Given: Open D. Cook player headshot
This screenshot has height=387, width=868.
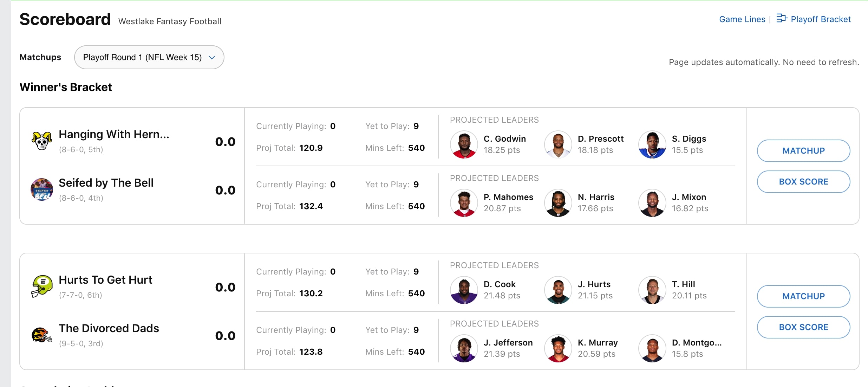Looking at the screenshot, I should [464, 290].
